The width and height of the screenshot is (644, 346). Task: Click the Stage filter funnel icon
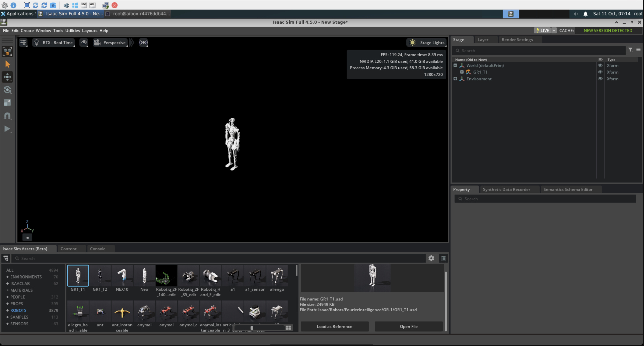click(630, 50)
